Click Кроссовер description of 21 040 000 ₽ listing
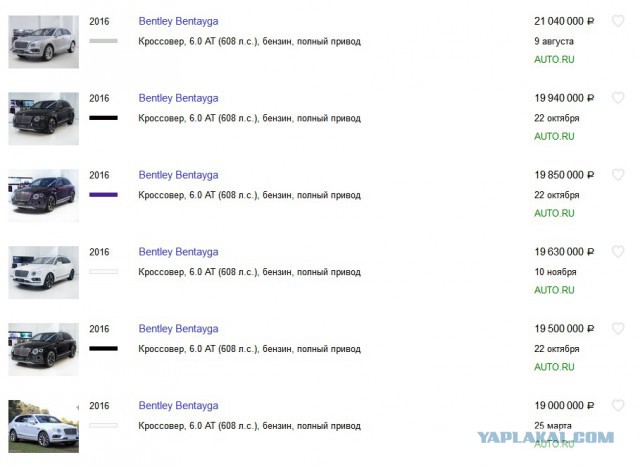Screen dimensions: 640x467 [x=249, y=41]
